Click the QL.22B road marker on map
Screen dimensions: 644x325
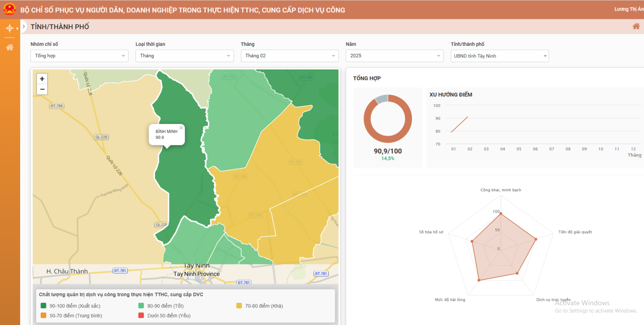pyautogui.click(x=102, y=137)
